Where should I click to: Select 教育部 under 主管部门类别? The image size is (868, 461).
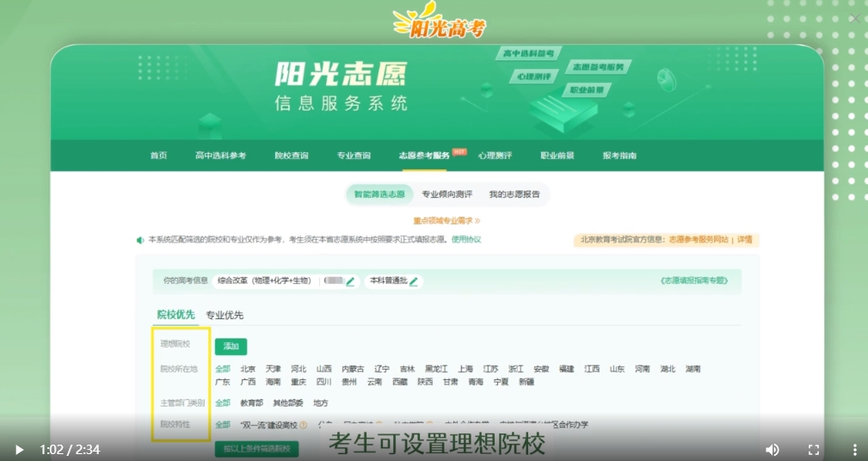tap(252, 403)
